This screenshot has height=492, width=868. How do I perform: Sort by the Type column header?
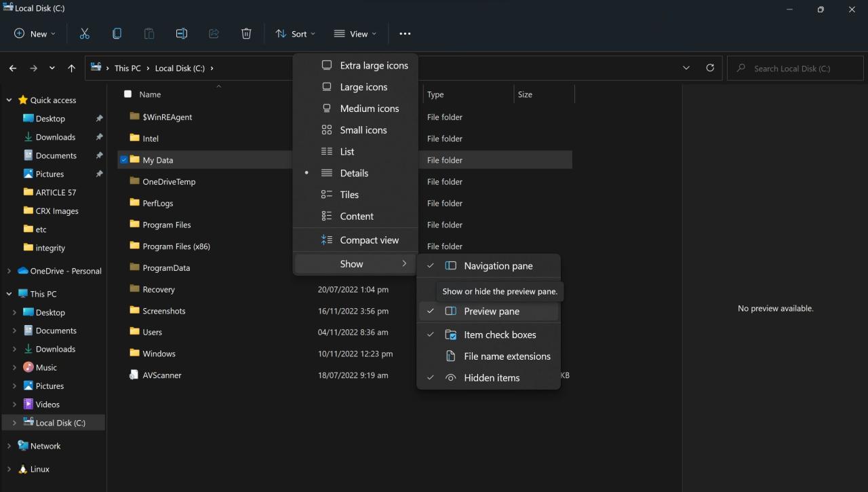click(435, 94)
